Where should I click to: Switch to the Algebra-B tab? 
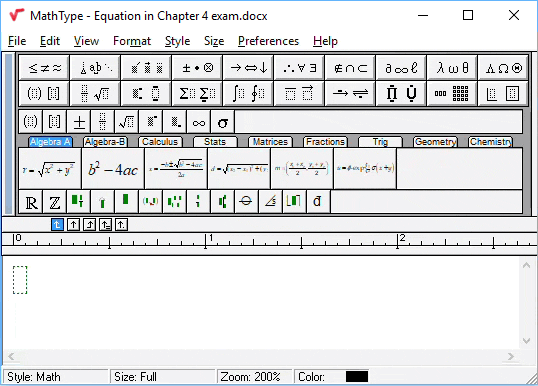[x=105, y=142]
